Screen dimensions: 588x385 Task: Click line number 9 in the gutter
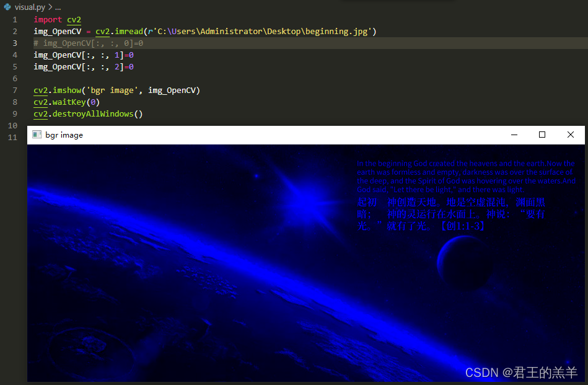click(x=15, y=113)
